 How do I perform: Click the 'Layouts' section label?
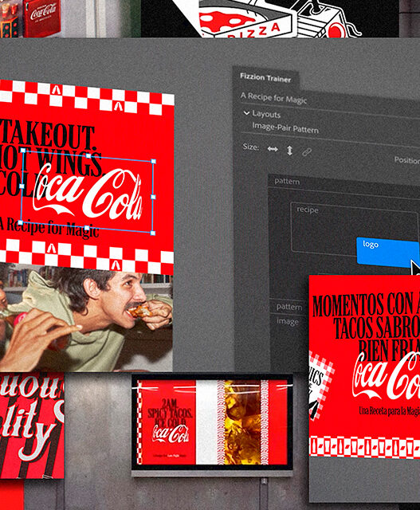coord(266,114)
